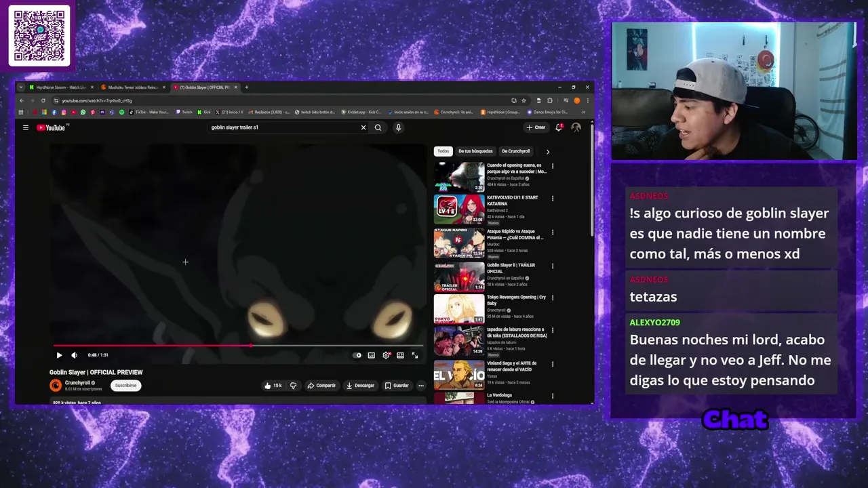This screenshot has height=488, width=868.
Task: Open the YouTube hamburger guide menu
Action: (x=26, y=127)
